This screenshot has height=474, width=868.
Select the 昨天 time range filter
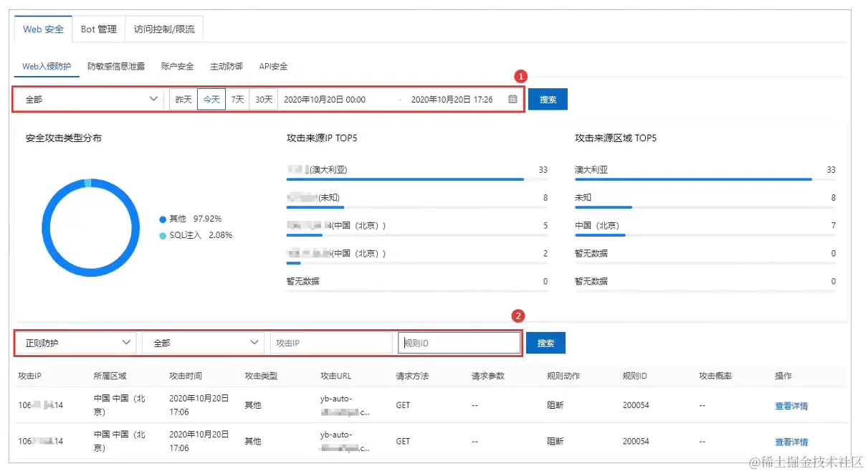pyautogui.click(x=183, y=99)
